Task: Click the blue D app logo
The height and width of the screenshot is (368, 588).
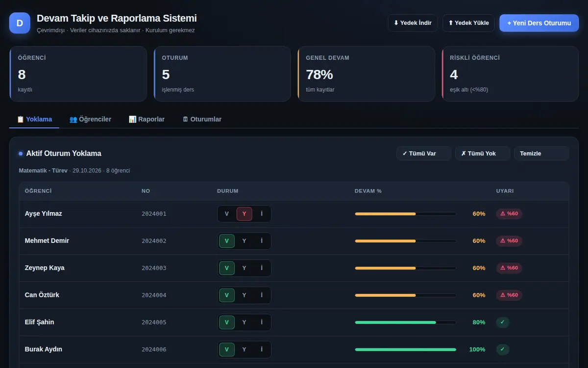Action: (20, 23)
